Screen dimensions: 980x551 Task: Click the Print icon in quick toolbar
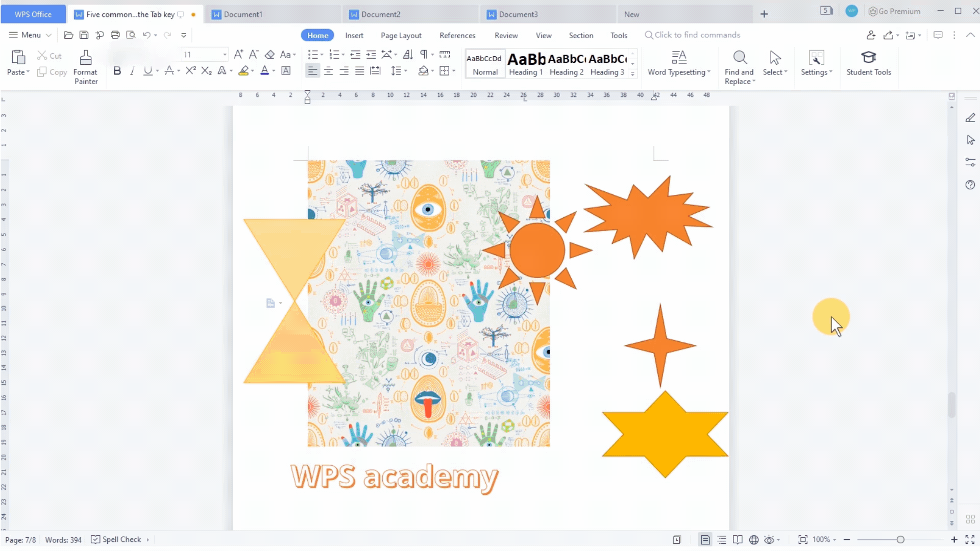point(115,35)
